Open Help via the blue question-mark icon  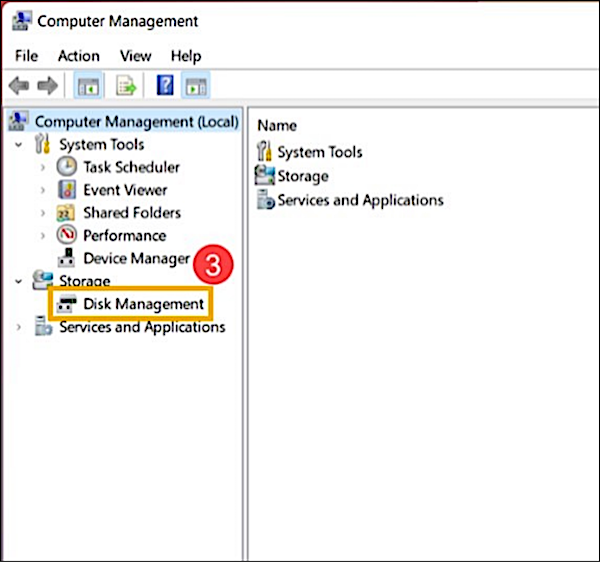coord(165,86)
